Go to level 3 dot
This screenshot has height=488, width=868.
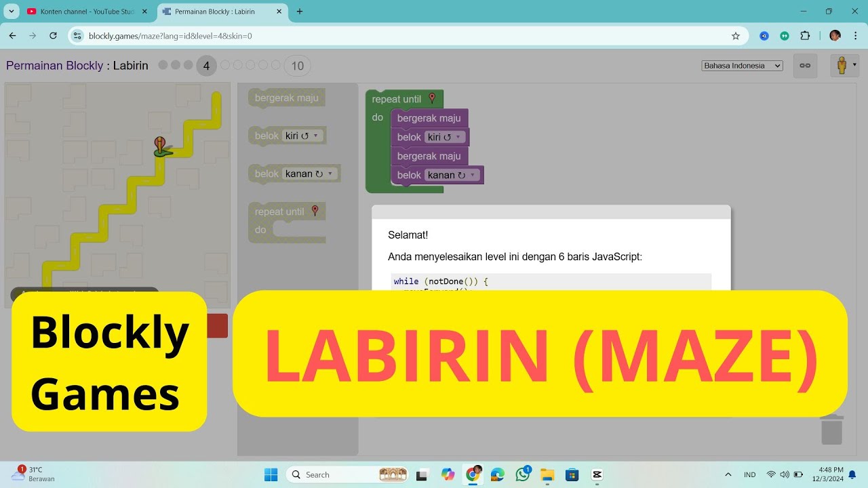pyautogui.click(x=189, y=65)
